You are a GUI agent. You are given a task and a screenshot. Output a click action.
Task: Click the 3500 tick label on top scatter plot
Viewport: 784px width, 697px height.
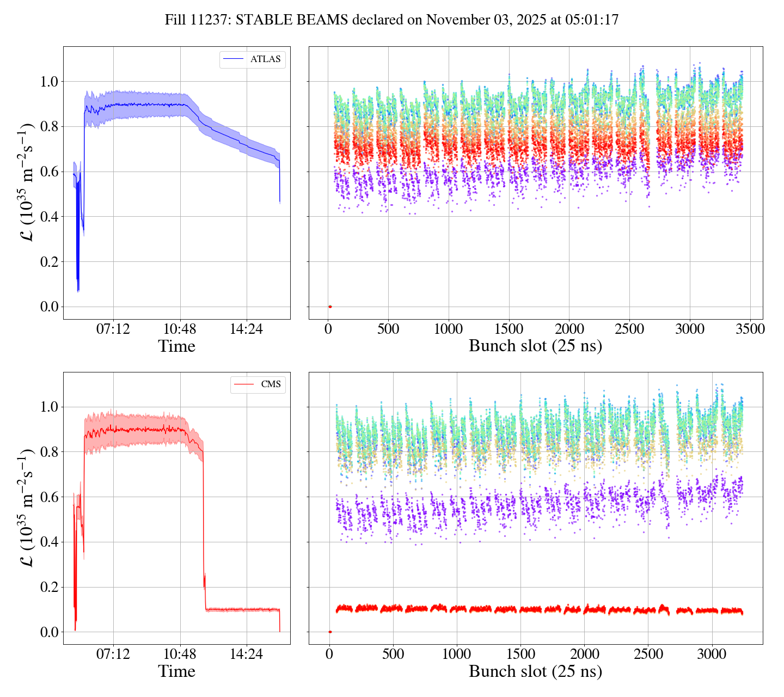point(750,329)
